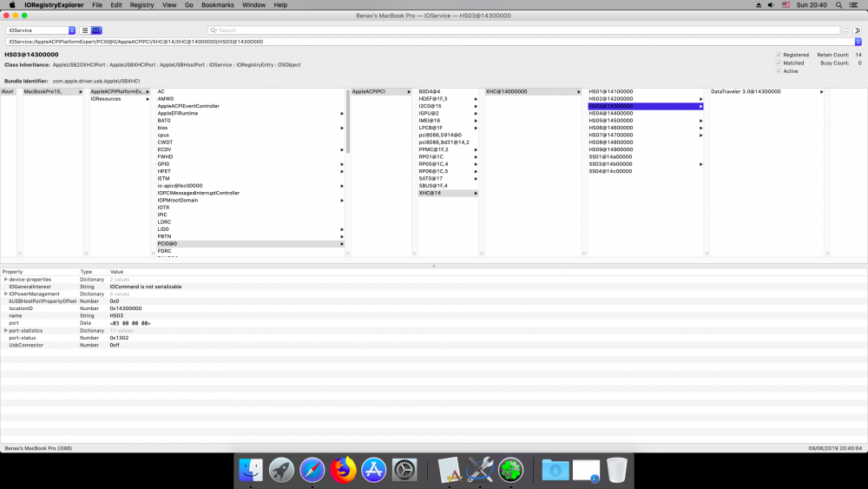Toggle the Matched checkbox
This screenshot has height=489, width=868.
point(779,63)
